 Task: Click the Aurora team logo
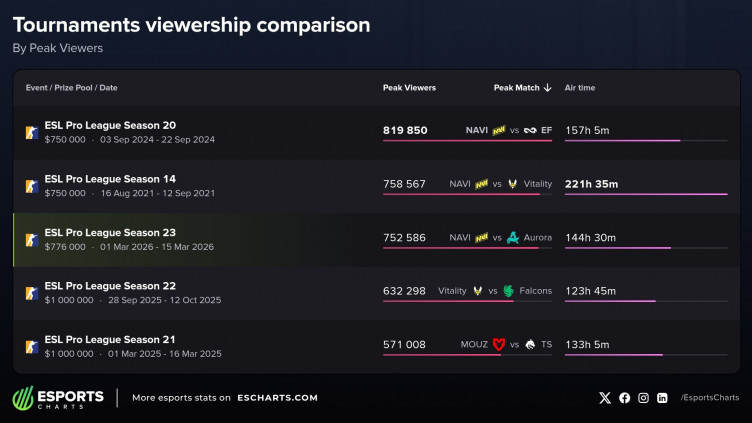click(513, 238)
